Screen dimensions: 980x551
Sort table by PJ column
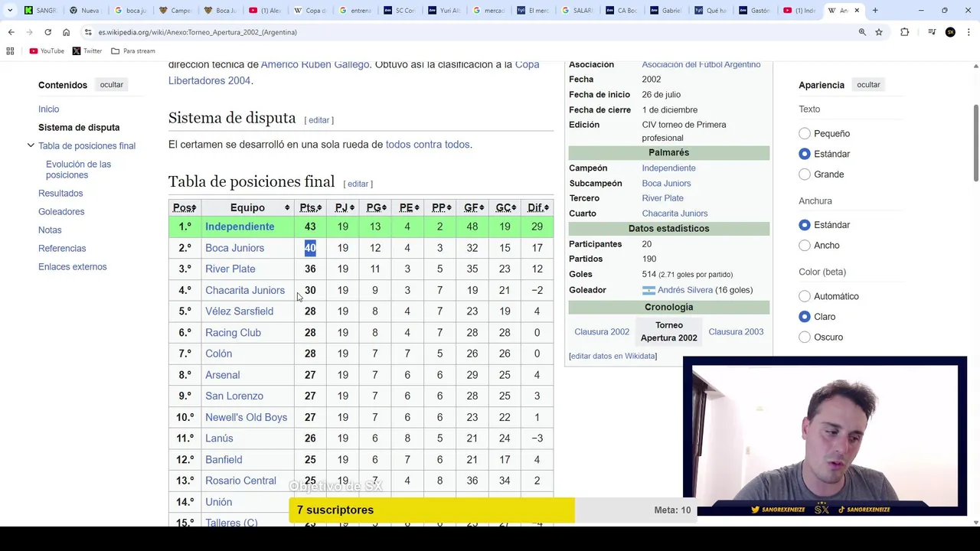point(342,207)
